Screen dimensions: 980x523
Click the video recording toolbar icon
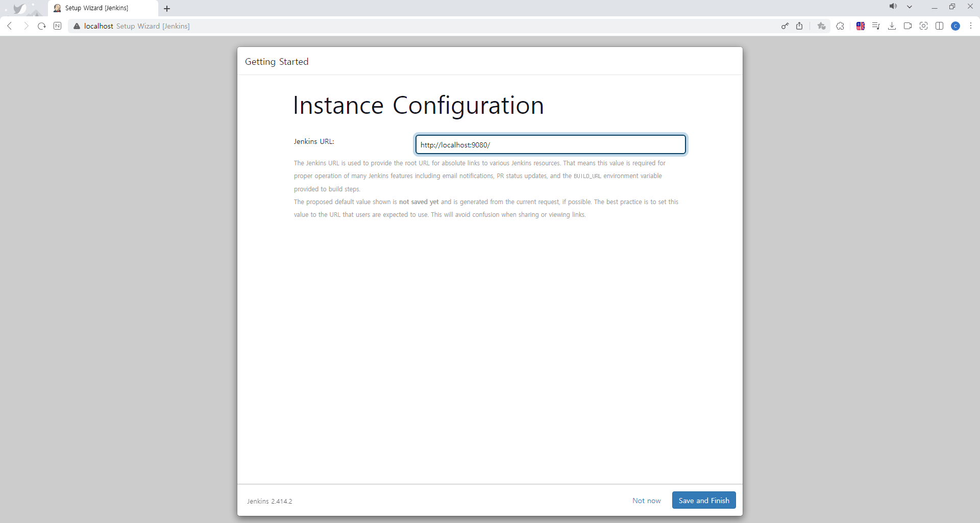tap(908, 26)
